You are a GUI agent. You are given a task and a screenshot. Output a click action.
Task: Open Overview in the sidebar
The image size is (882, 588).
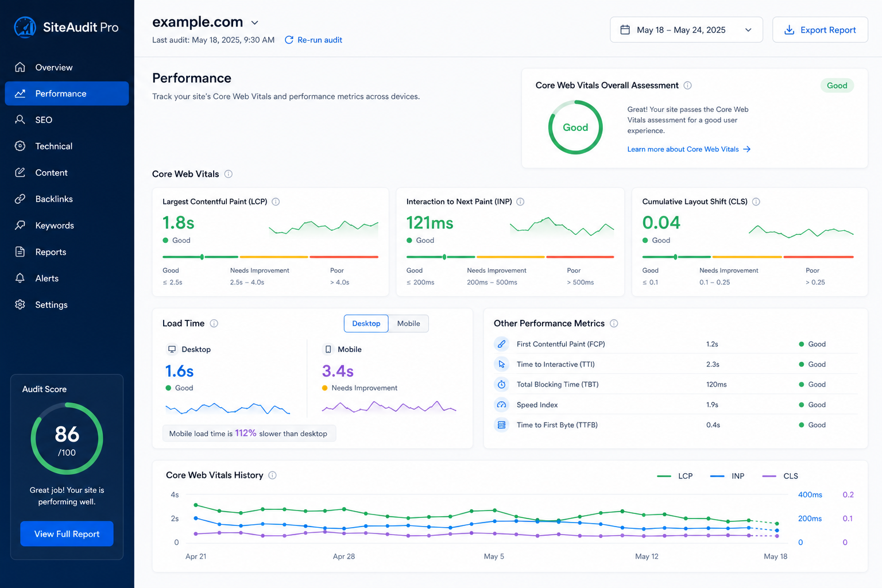click(x=67, y=67)
